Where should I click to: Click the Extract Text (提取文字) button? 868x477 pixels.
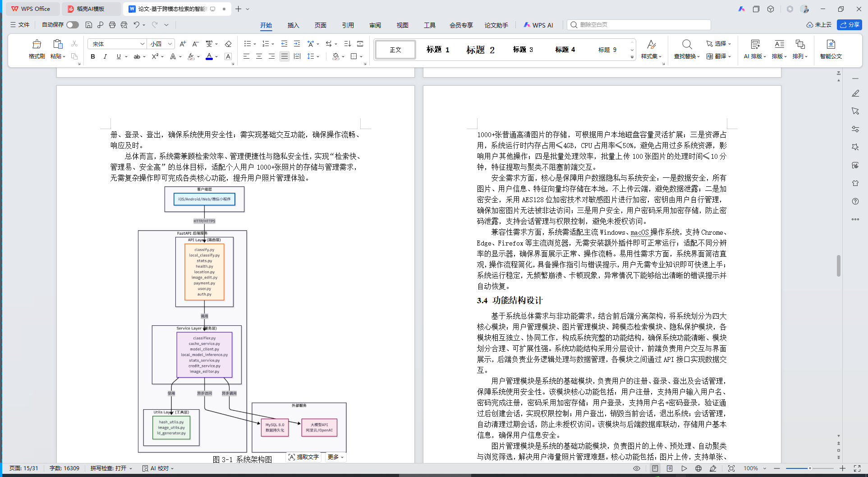click(304, 457)
